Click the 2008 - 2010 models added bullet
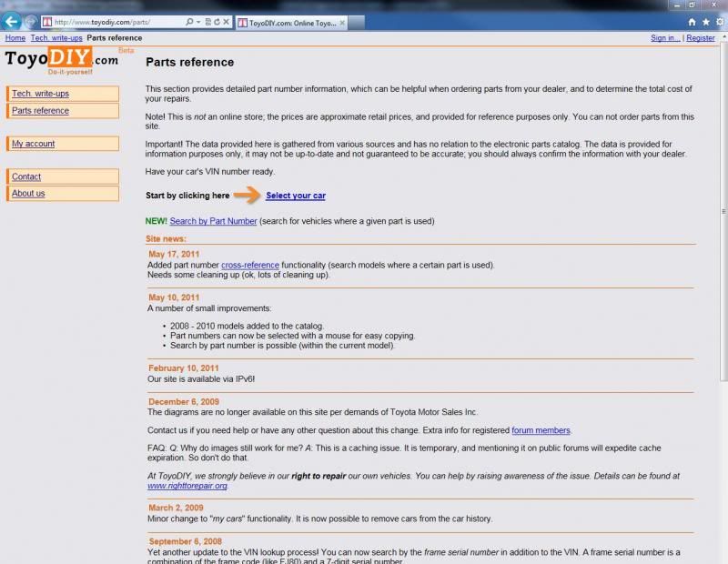The image size is (728, 564). pos(247,326)
